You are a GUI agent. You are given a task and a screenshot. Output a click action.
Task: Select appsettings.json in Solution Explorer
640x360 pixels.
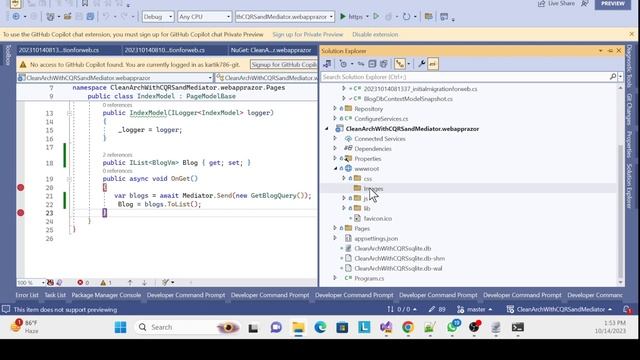[x=376, y=238]
